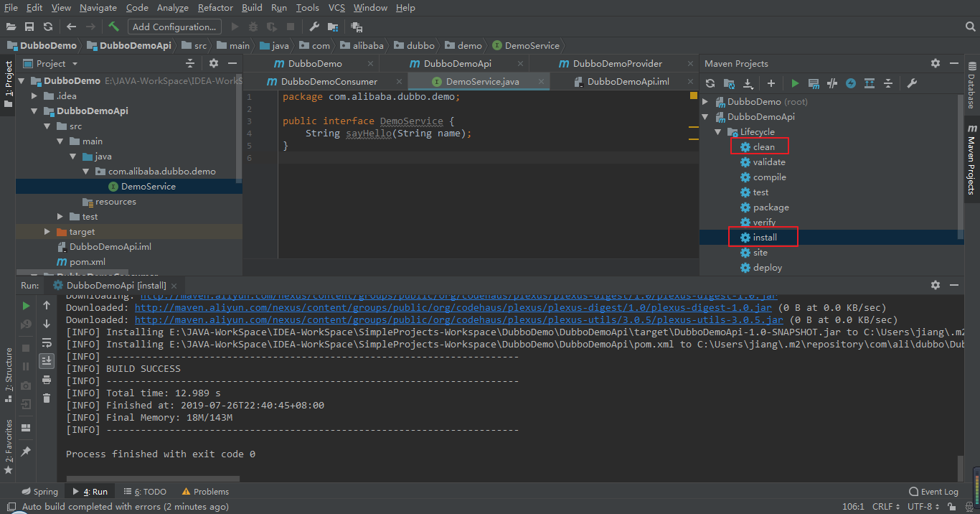Image resolution: width=980 pixels, height=514 pixels.
Task: Open the VCS menu
Action: click(x=336, y=8)
